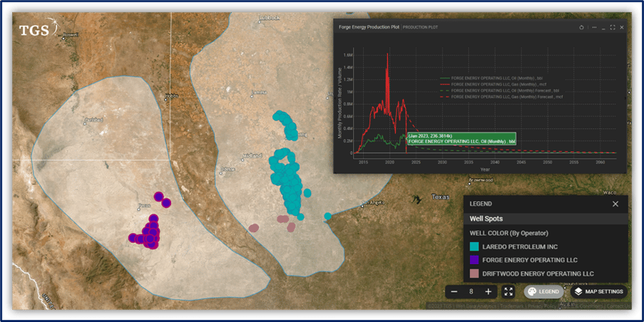This screenshot has width=644, height=322.
Task: Click the Forge Energy Production Plot title
Action: click(369, 28)
